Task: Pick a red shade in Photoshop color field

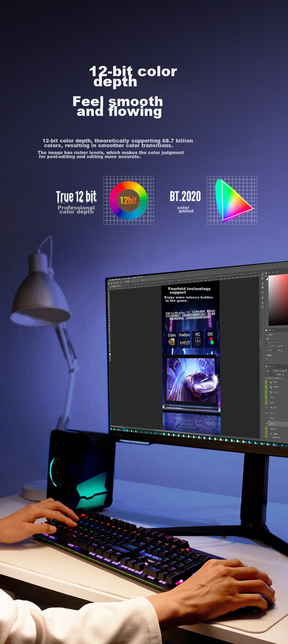Action: pos(278,299)
